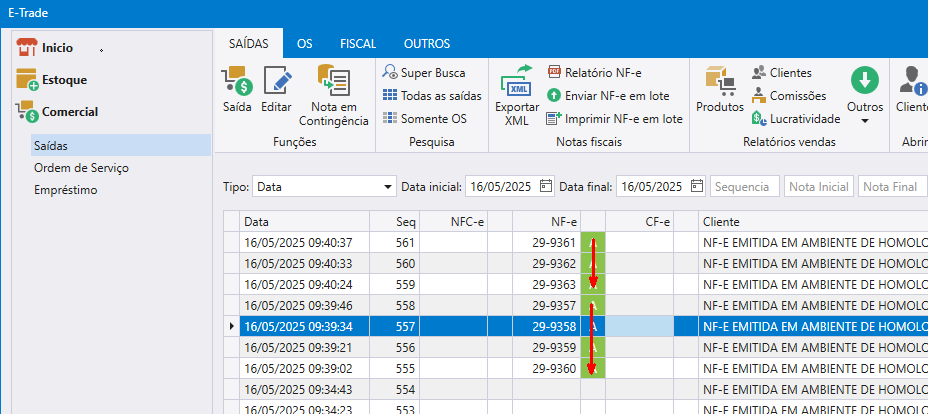Screen dimensions: 928x414
Task: Sort by the Data column header
Action: pos(305,222)
